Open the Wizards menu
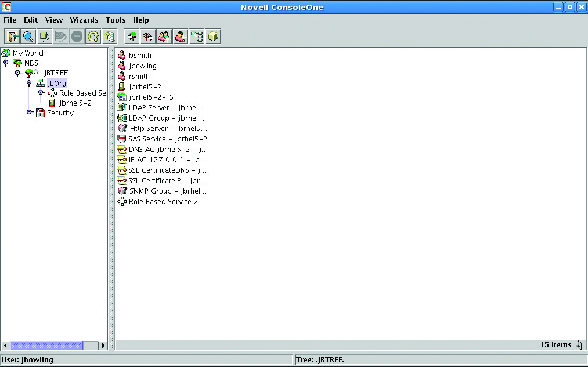 point(84,20)
